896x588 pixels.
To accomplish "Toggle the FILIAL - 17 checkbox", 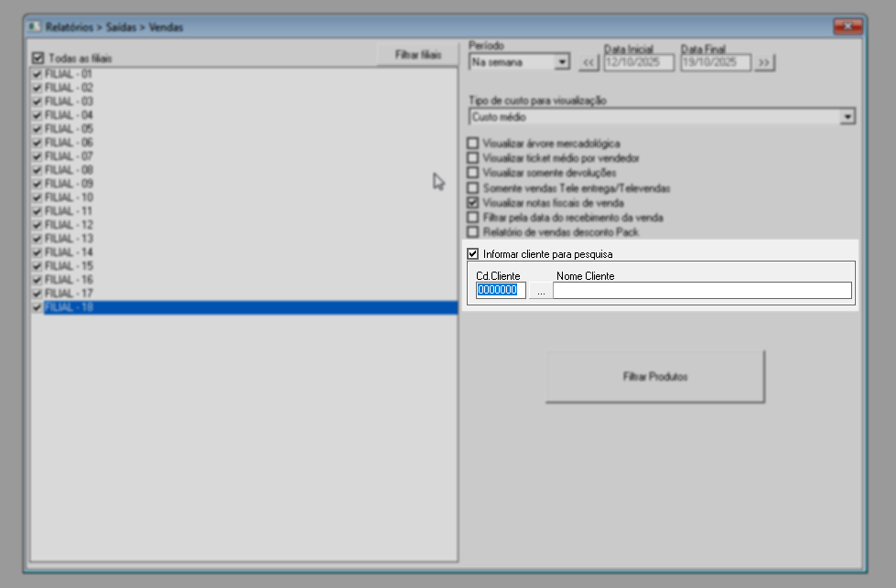I will [x=38, y=294].
